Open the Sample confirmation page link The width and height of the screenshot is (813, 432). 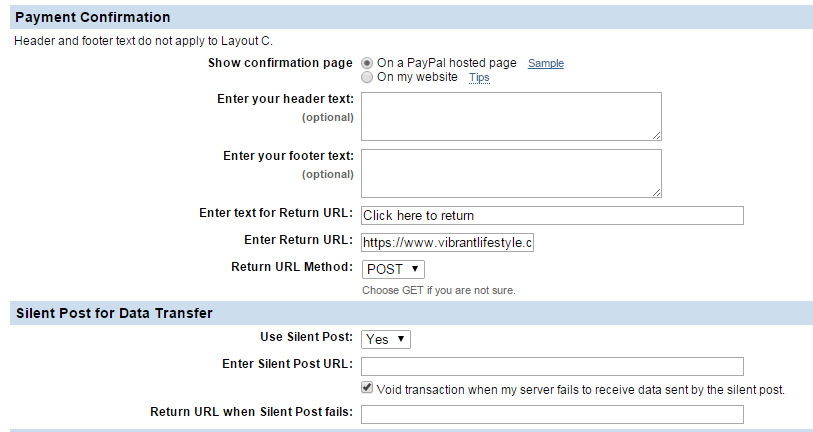pyautogui.click(x=545, y=63)
